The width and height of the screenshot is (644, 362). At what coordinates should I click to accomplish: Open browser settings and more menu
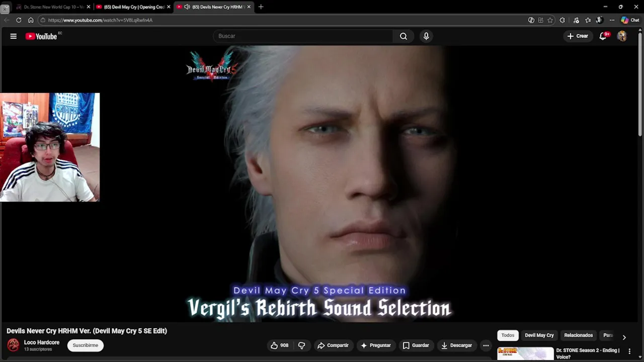coord(612,20)
